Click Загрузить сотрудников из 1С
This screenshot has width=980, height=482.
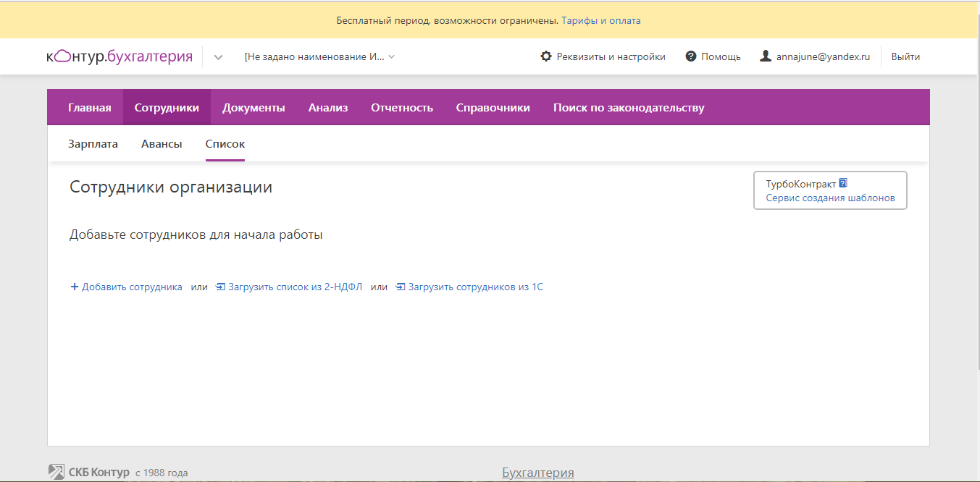point(476,287)
